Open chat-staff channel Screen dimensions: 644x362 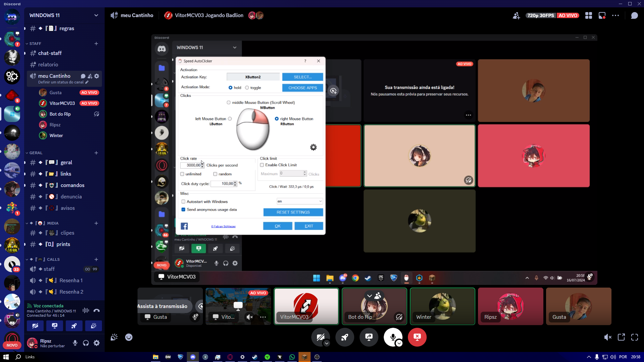point(64,53)
